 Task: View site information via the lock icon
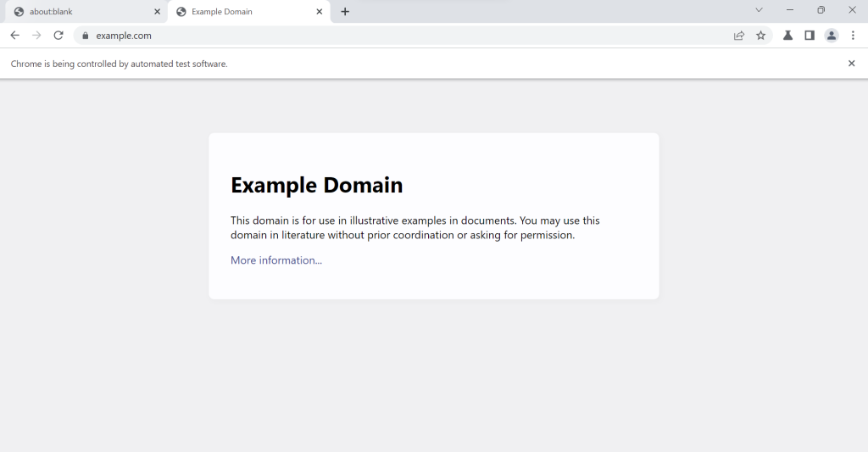tap(85, 36)
